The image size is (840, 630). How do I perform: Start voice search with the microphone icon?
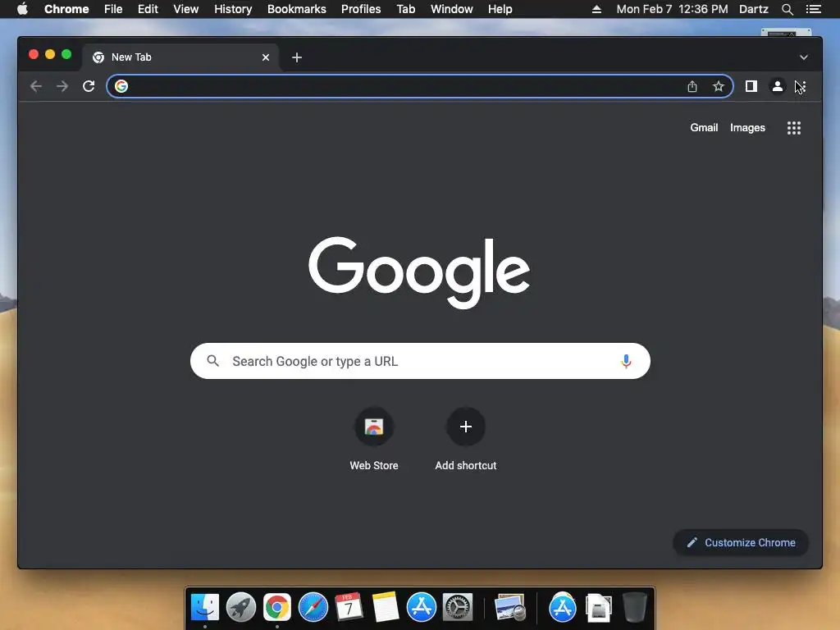(626, 361)
